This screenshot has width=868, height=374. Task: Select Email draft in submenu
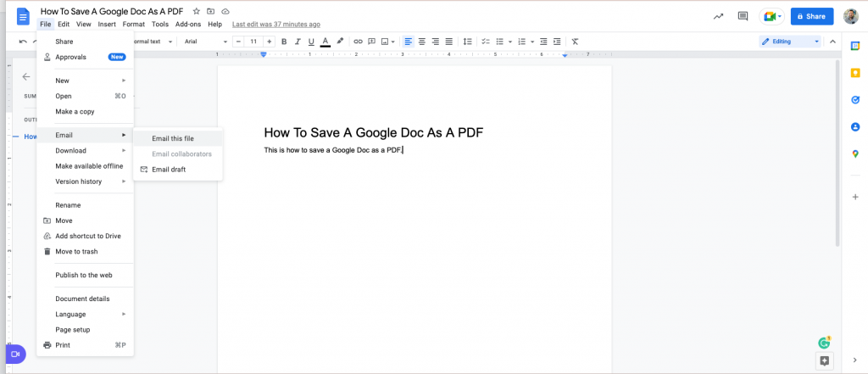[x=178, y=170]
